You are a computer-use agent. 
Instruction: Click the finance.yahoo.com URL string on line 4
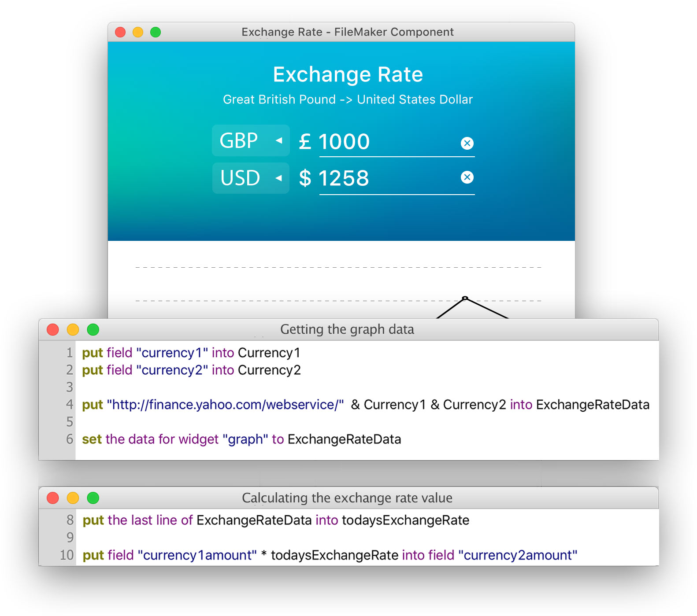(225, 405)
